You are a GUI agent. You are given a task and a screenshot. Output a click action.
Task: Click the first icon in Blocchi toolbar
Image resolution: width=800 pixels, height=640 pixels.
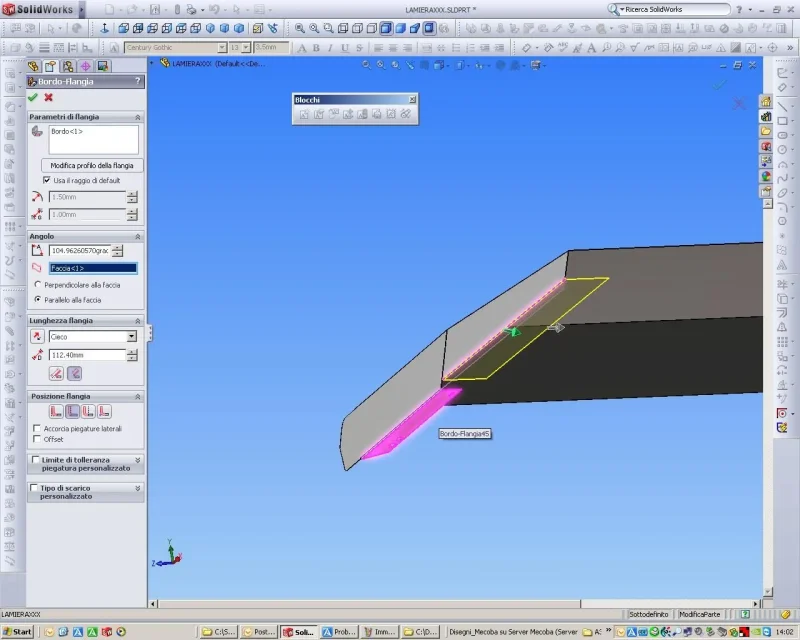click(304, 114)
